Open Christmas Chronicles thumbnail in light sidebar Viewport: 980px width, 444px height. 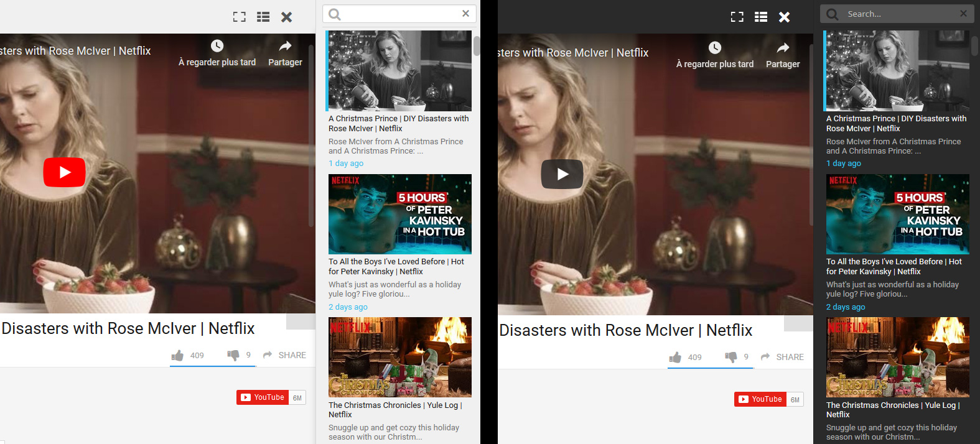(x=400, y=358)
